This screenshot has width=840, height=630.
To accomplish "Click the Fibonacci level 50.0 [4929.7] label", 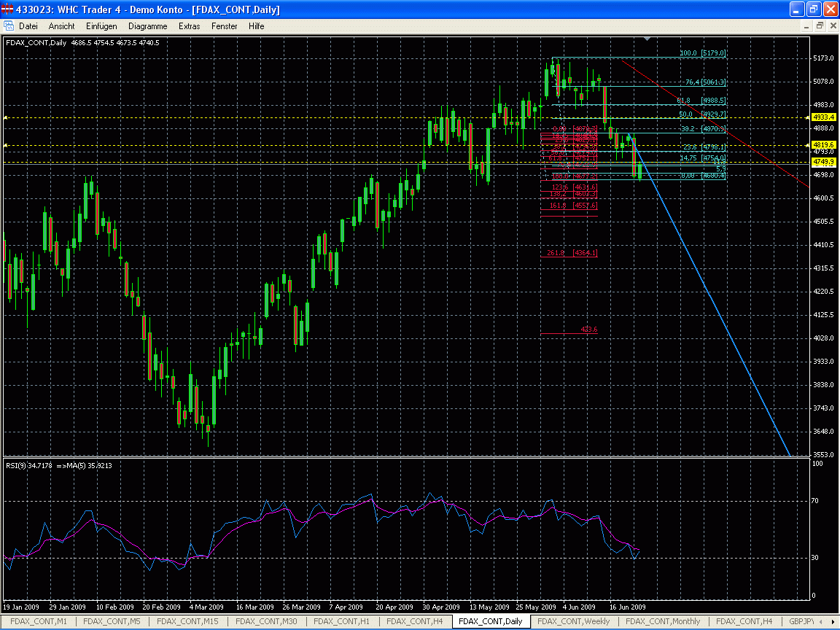I will point(702,114).
